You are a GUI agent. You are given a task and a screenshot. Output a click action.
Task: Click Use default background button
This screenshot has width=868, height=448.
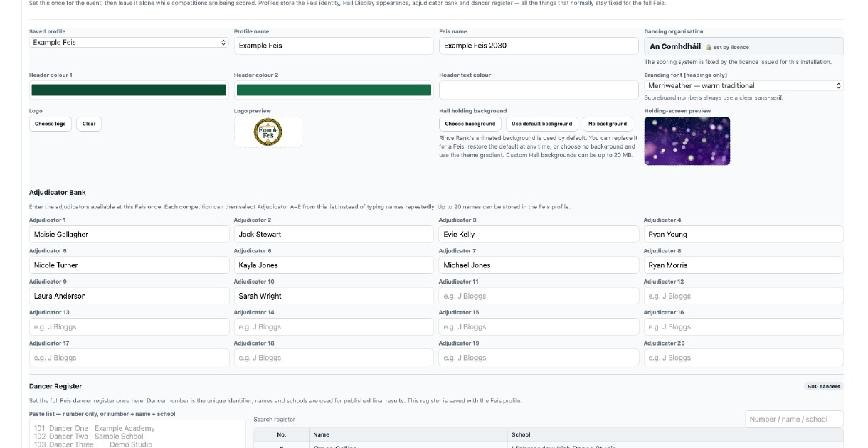click(542, 124)
